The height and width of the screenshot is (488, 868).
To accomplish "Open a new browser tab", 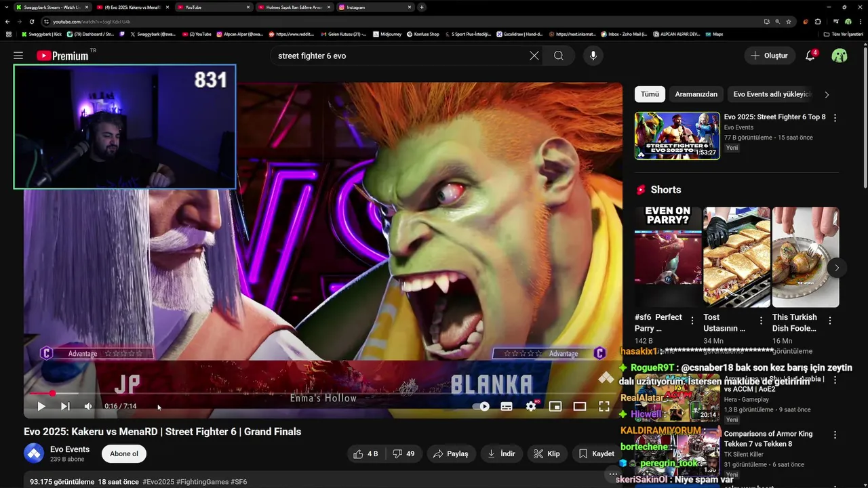I will (422, 7).
